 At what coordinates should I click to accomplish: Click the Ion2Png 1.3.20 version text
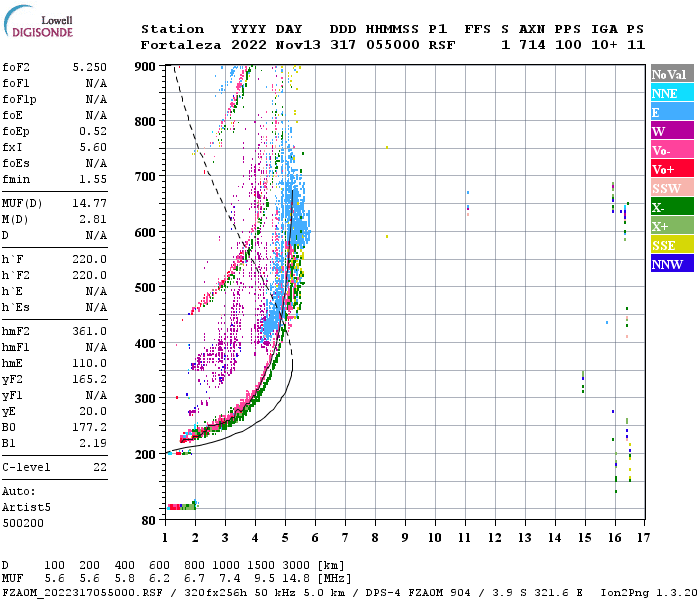(x=649, y=593)
